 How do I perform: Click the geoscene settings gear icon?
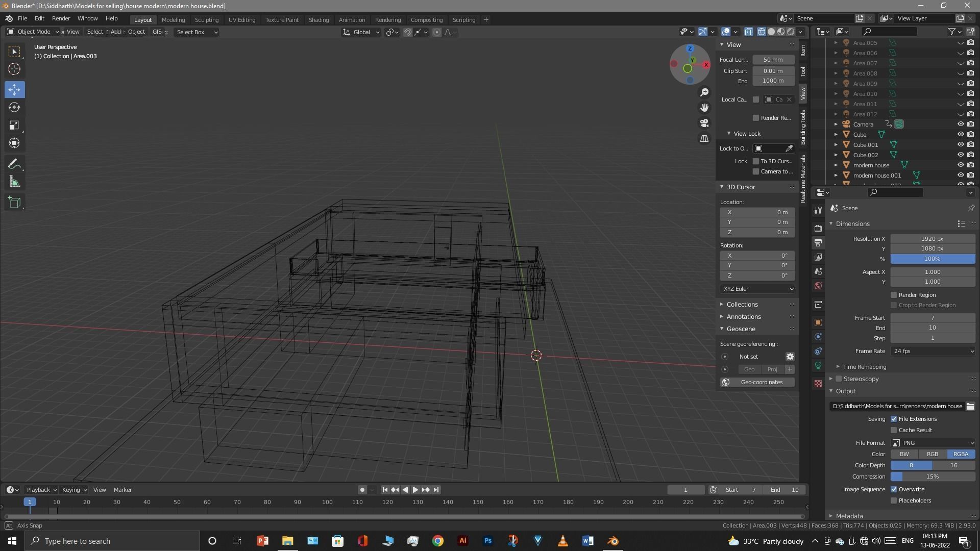(x=790, y=357)
